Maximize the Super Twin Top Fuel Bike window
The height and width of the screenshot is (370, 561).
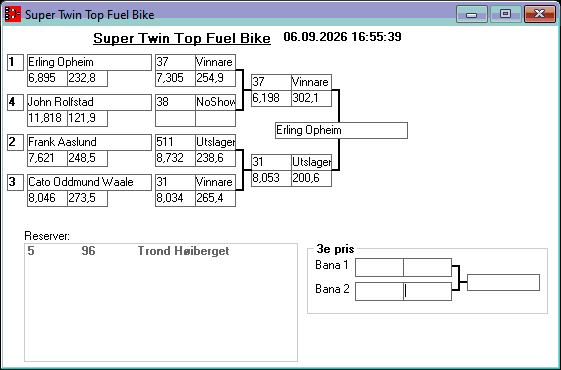click(x=505, y=14)
